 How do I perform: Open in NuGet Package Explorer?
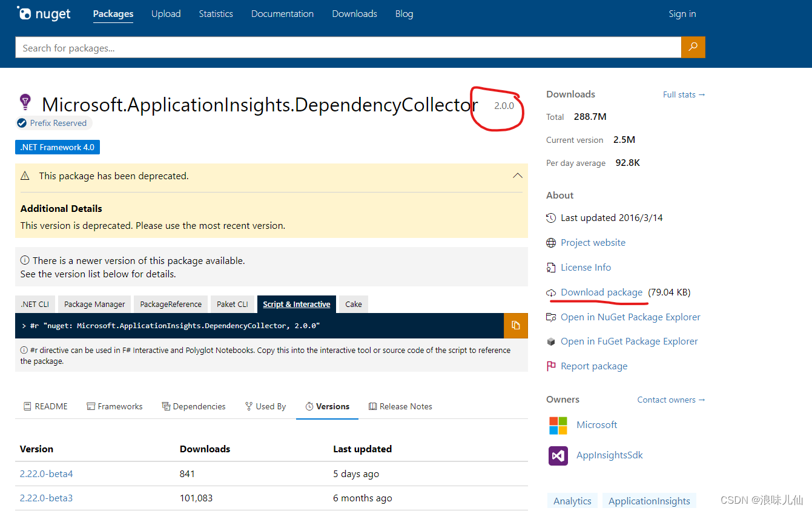[630, 317]
